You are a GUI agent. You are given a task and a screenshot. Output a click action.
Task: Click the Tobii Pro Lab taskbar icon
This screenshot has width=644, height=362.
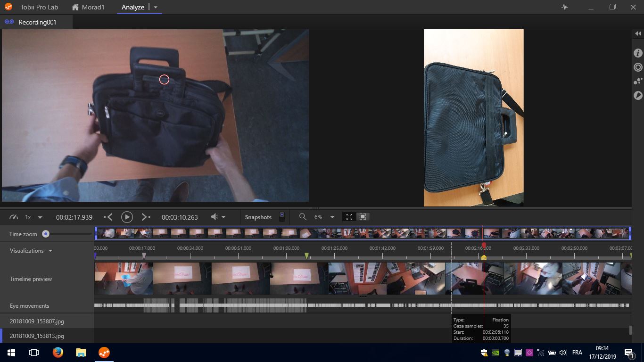coord(104,353)
